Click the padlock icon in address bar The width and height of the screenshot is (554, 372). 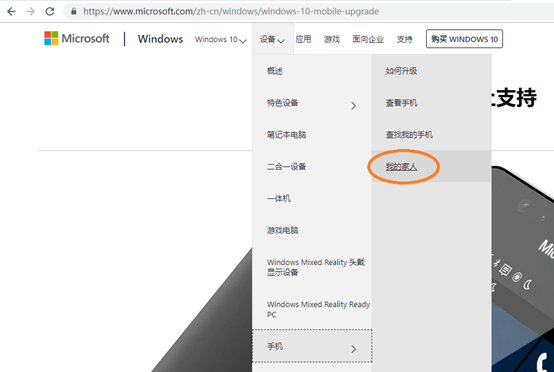pyautogui.click(x=73, y=11)
